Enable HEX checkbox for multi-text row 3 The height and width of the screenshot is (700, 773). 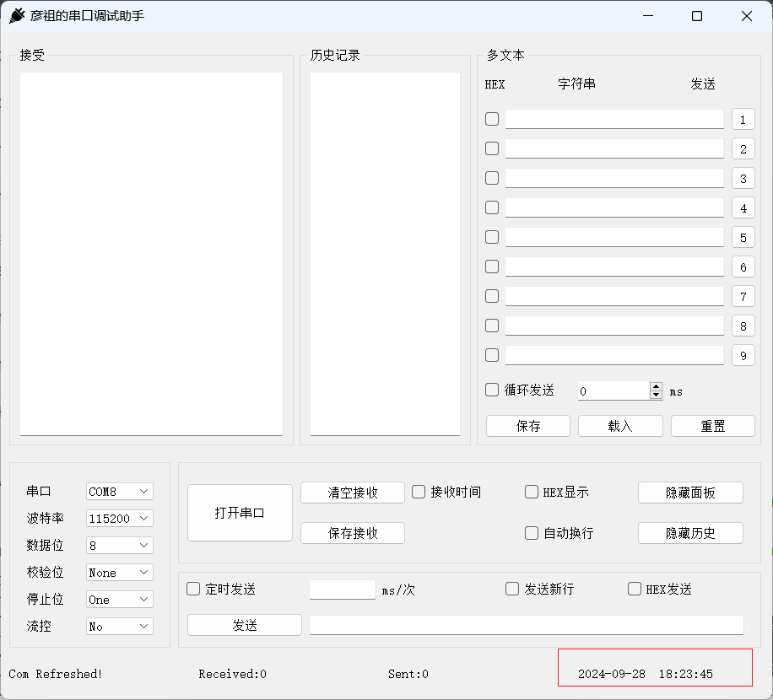(x=492, y=178)
